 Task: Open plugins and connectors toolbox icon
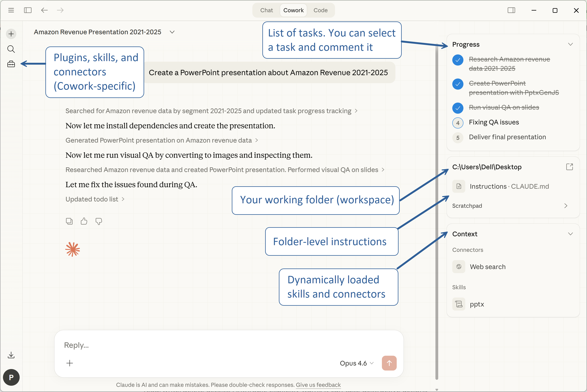tap(11, 64)
